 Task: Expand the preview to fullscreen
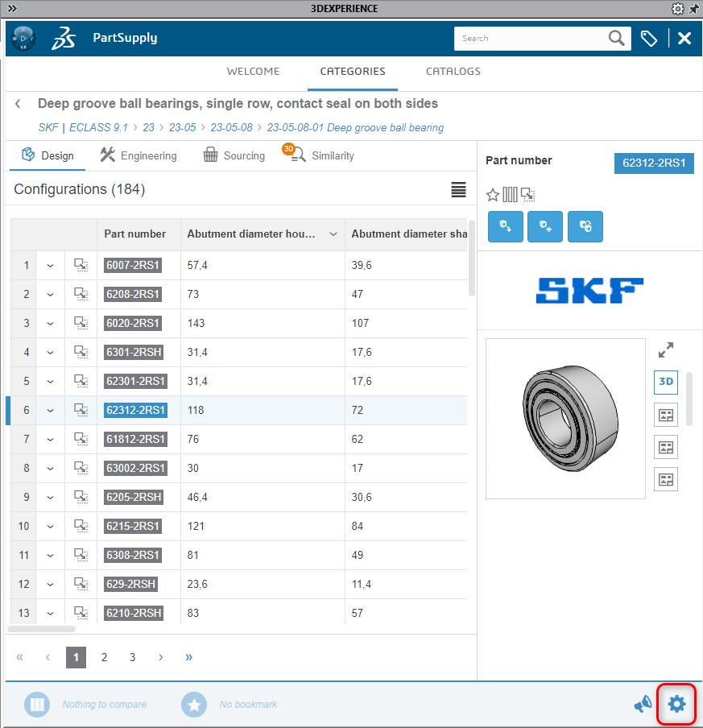point(666,350)
